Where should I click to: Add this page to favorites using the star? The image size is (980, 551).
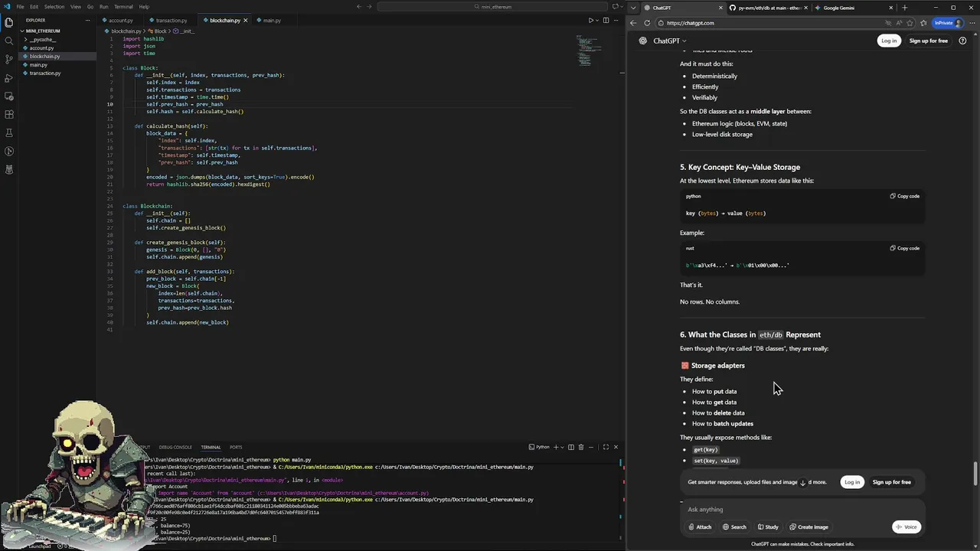click(x=910, y=23)
